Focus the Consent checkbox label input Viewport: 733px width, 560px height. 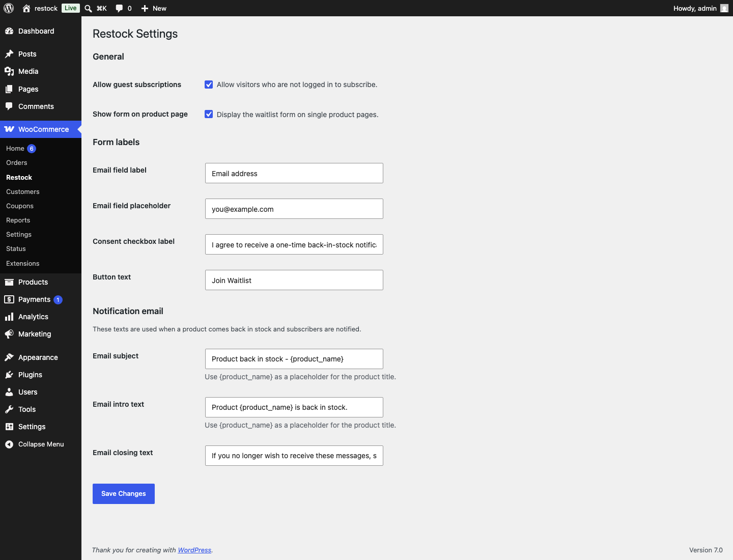294,244
